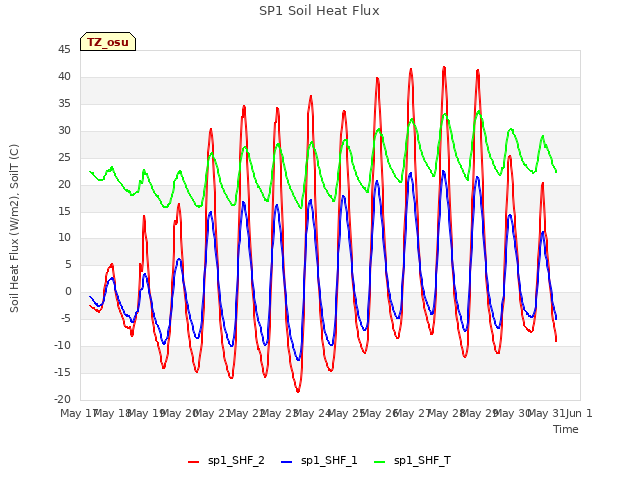The image size is (640, 480).
Task: Click the green curve's highest peak near 33
Action: pyautogui.click(x=478, y=111)
